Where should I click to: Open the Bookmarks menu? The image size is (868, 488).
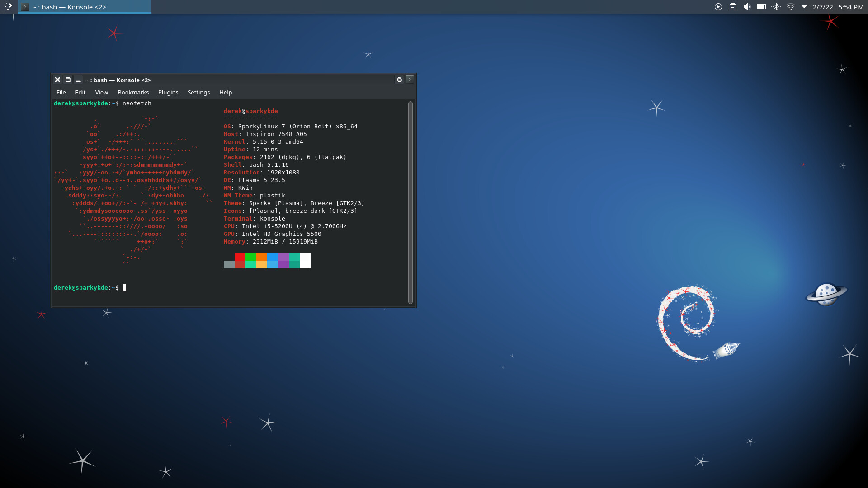coord(133,92)
